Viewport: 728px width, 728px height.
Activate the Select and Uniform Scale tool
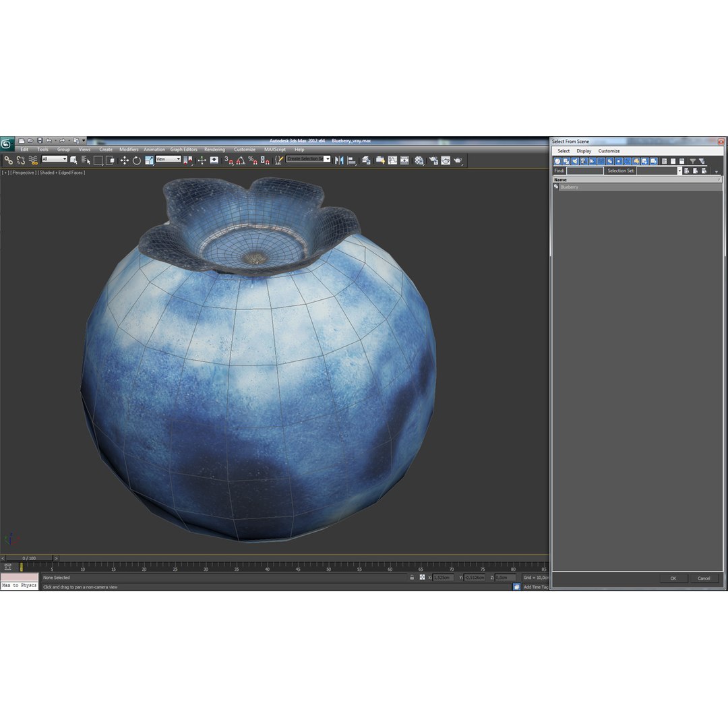click(x=149, y=160)
